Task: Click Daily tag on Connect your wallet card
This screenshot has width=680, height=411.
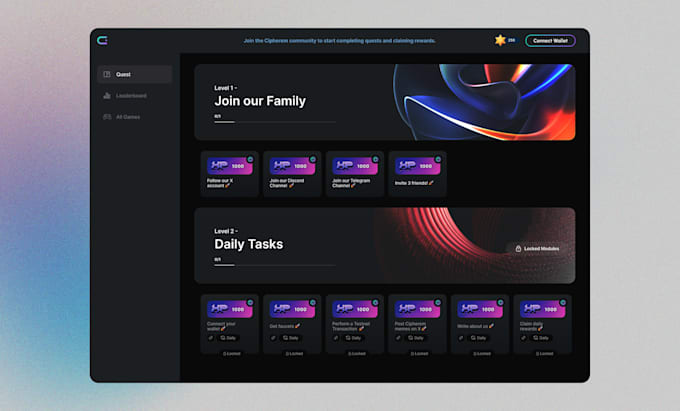Action: (228, 338)
